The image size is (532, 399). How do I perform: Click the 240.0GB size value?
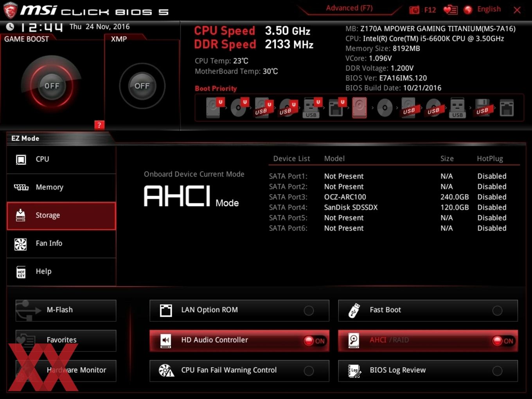455,197
